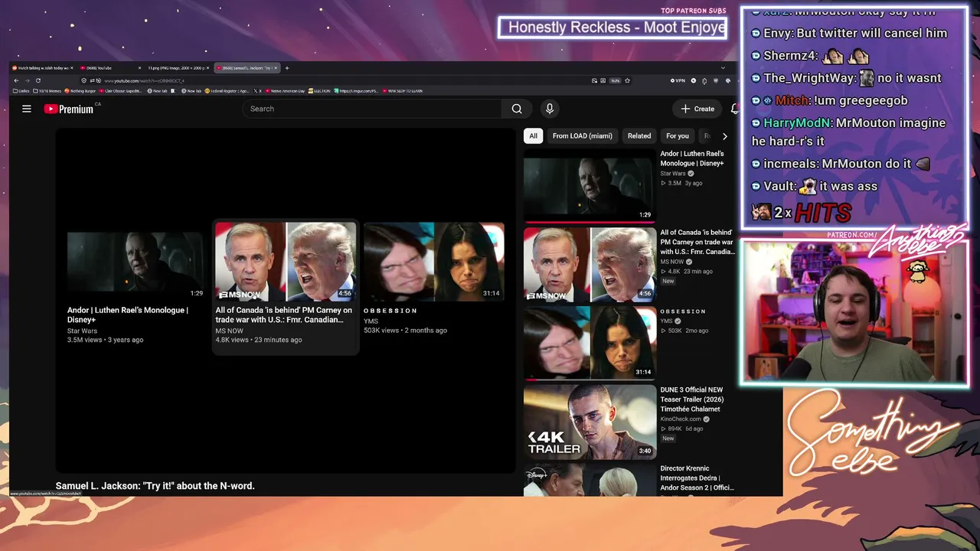Click the video title 'Samuel L. Jackson: Try it!'
This screenshot has height=551, width=980.
155,486
